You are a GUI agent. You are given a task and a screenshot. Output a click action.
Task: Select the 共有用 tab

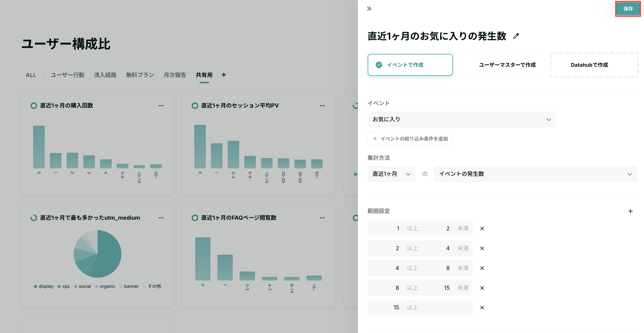click(204, 75)
